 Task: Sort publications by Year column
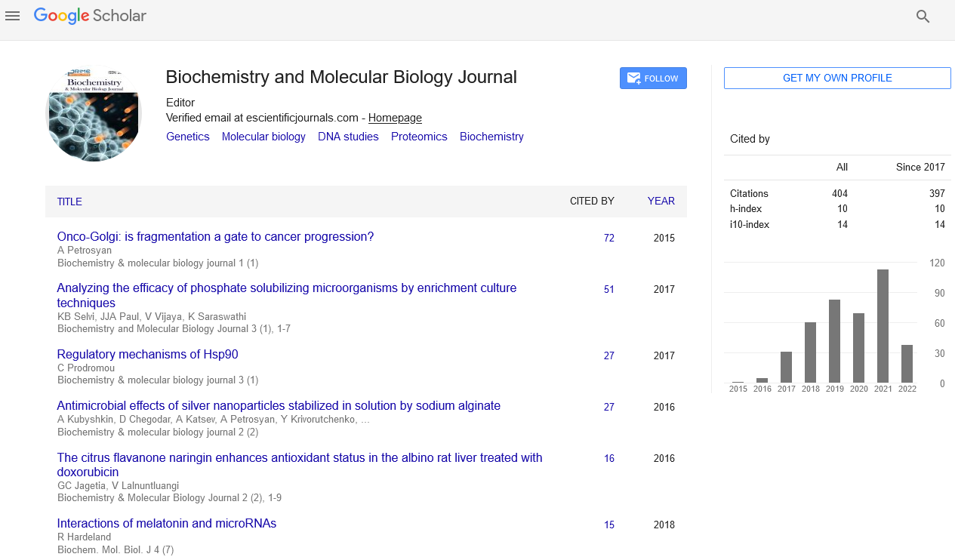(x=661, y=201)
